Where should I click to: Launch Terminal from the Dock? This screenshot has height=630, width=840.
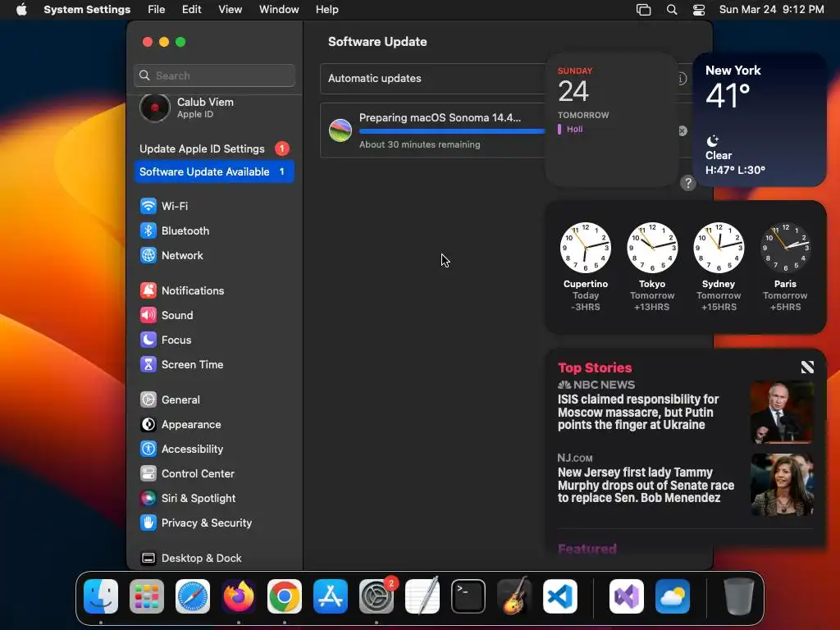pos(468,596)
